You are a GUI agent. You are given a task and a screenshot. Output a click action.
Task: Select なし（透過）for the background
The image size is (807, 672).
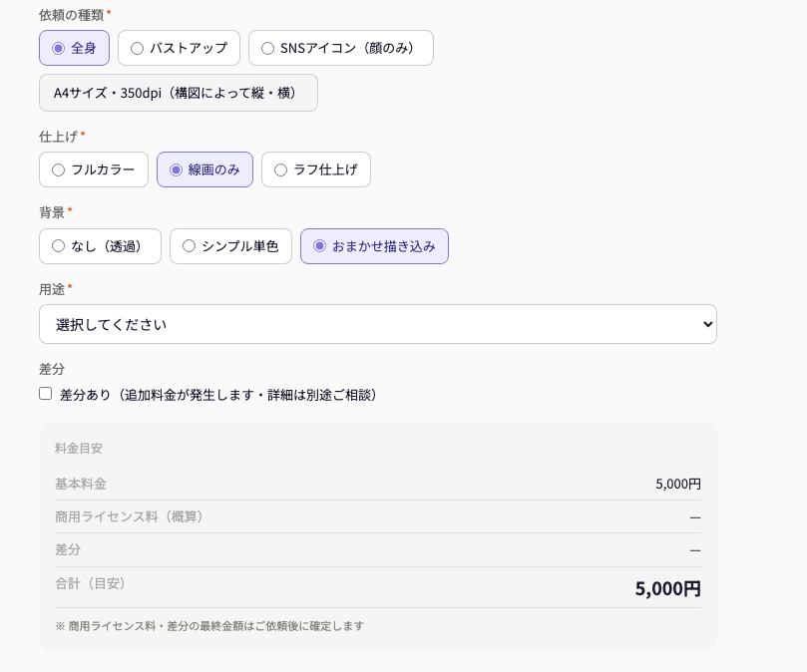[100, 246]
